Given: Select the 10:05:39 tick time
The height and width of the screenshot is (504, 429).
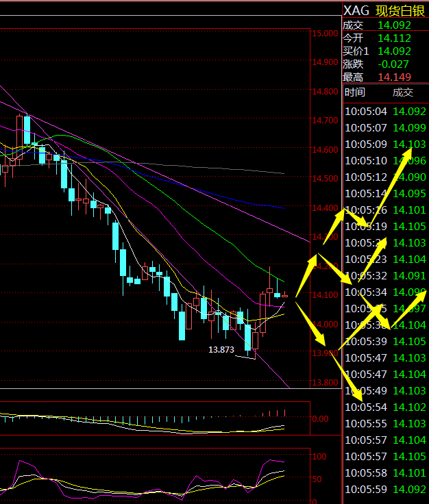Looking at the screenshot, I should pyautogui.click(x=366, y=341).
